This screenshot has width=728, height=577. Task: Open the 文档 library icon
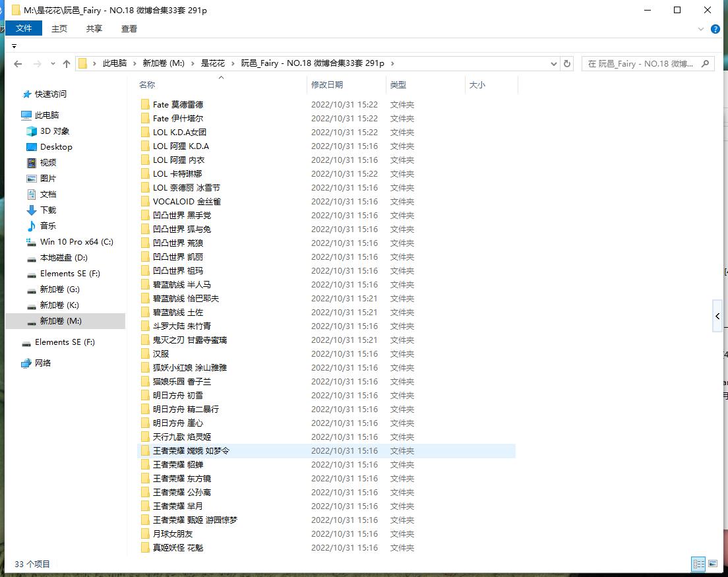(x=32, y=194)
